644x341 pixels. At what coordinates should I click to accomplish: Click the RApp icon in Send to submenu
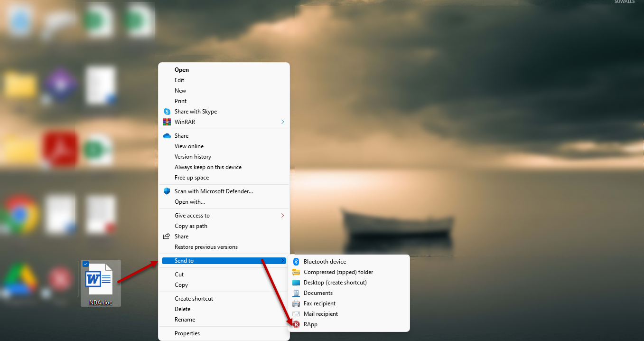pos(296,324)
